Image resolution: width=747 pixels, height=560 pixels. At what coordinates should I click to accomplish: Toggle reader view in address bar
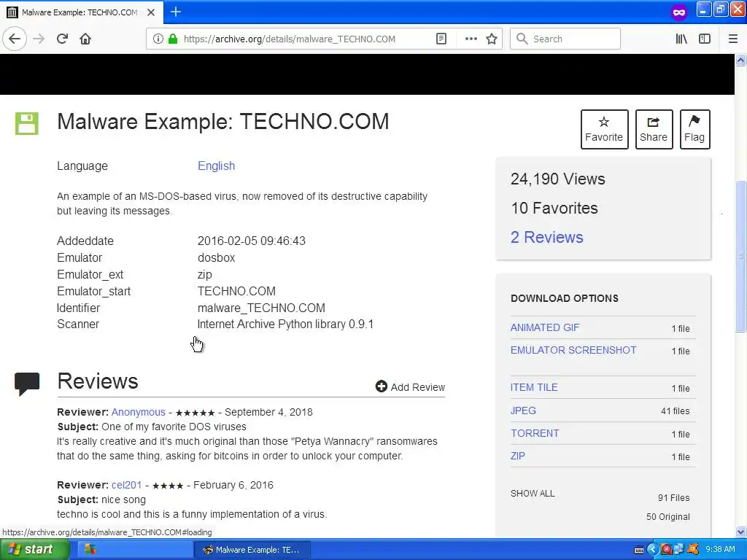pyautogui.click(x=441, y=39)
